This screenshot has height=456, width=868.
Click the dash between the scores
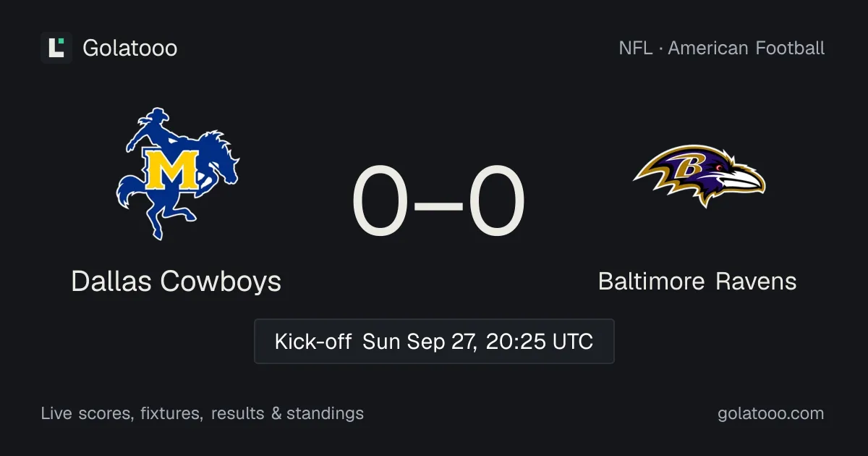click(439, 203)
